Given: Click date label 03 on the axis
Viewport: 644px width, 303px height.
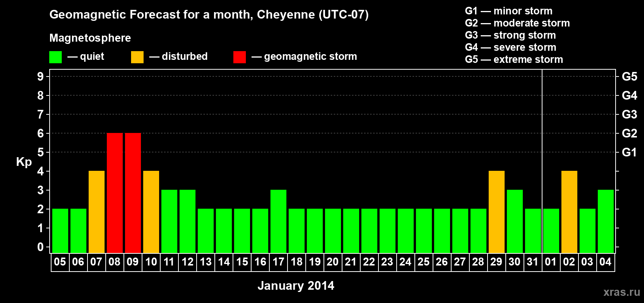Looking at the screenshot, I should click(x=587, y=262).
